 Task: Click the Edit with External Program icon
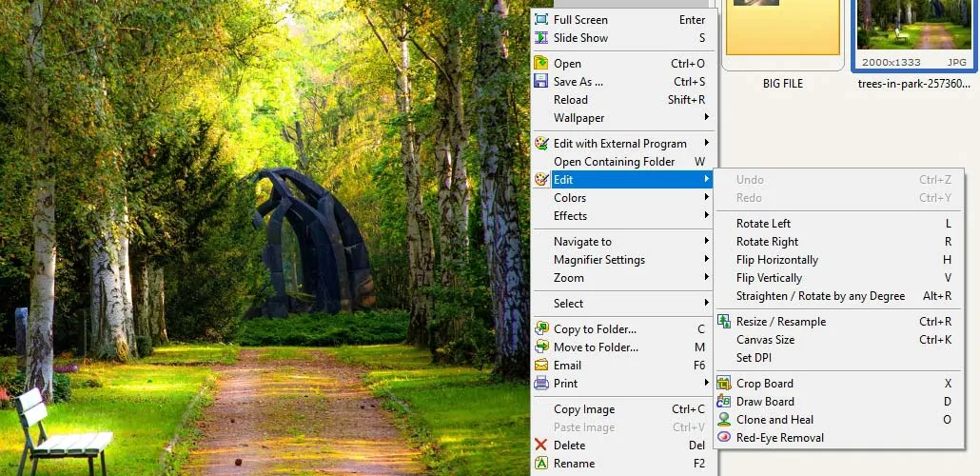coord(540,143)
